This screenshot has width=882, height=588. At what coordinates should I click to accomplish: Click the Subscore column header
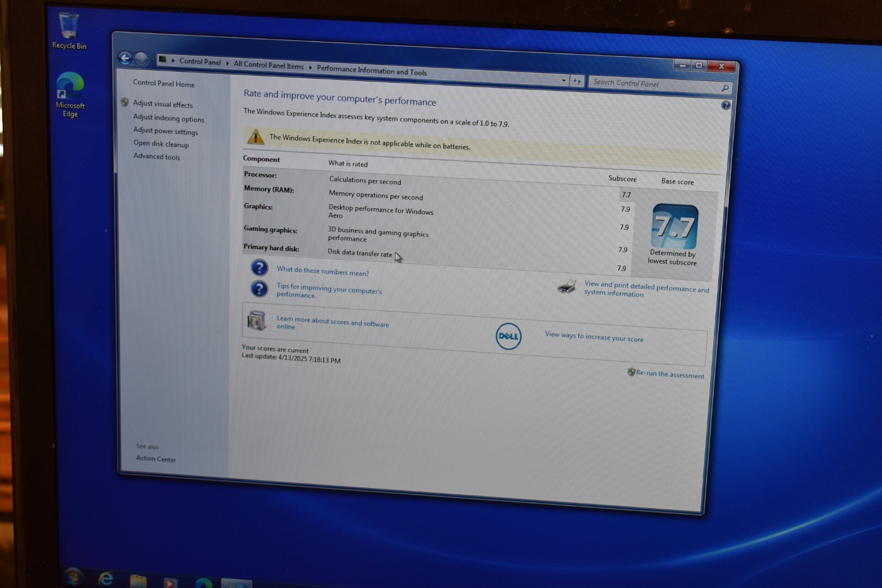pos(622,179)
